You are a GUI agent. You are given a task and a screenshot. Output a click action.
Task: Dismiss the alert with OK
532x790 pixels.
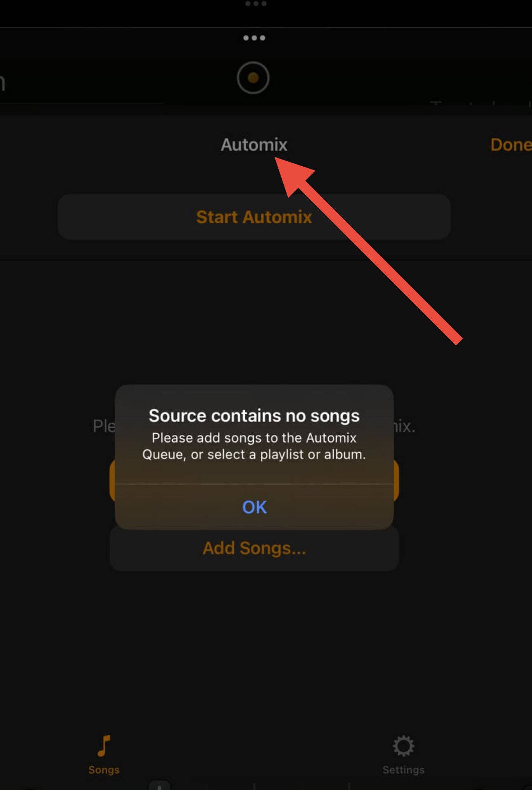pyautogui.click(x=254, y=507)
